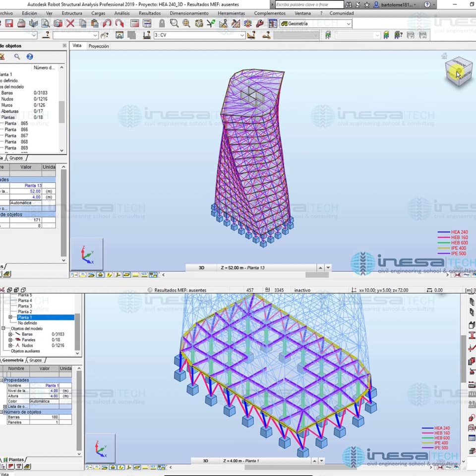
Task: Collapse the Objetos del modelo tree node
Action: click(x=3, y=328)
